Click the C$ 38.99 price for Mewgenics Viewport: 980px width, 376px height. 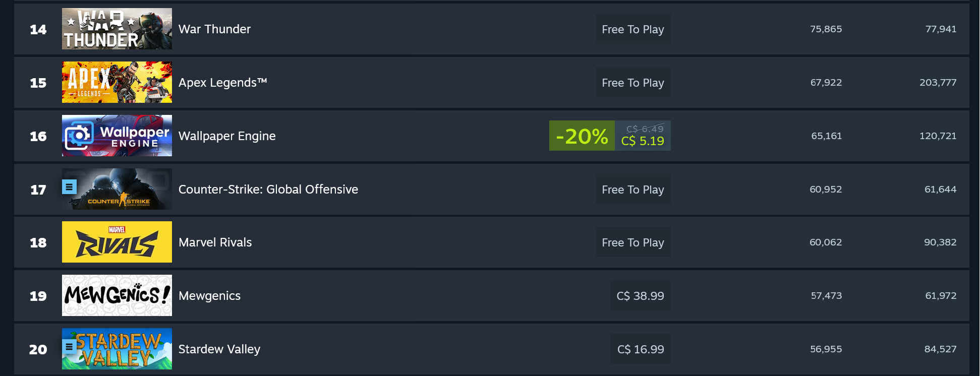click(640, 296)
